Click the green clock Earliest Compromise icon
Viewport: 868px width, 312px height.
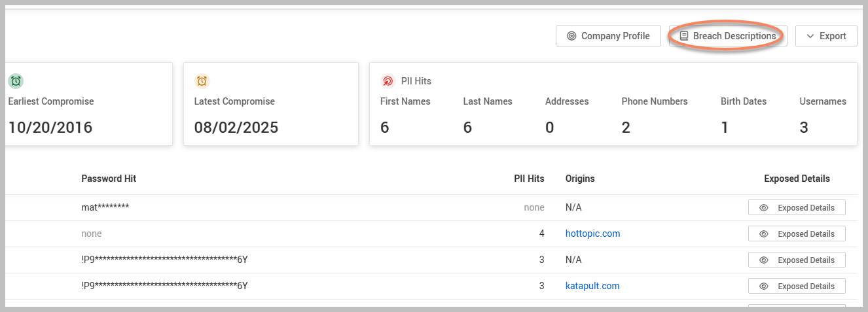16,81
